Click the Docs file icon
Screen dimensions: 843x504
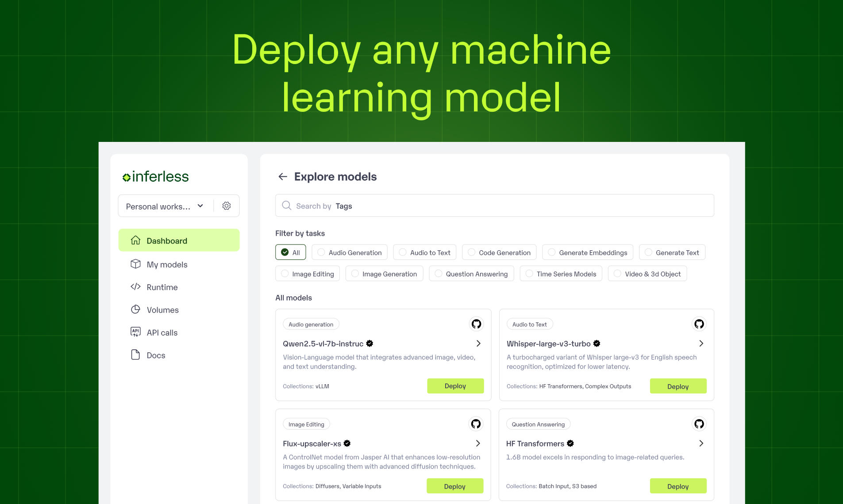[x=135, y=355]
